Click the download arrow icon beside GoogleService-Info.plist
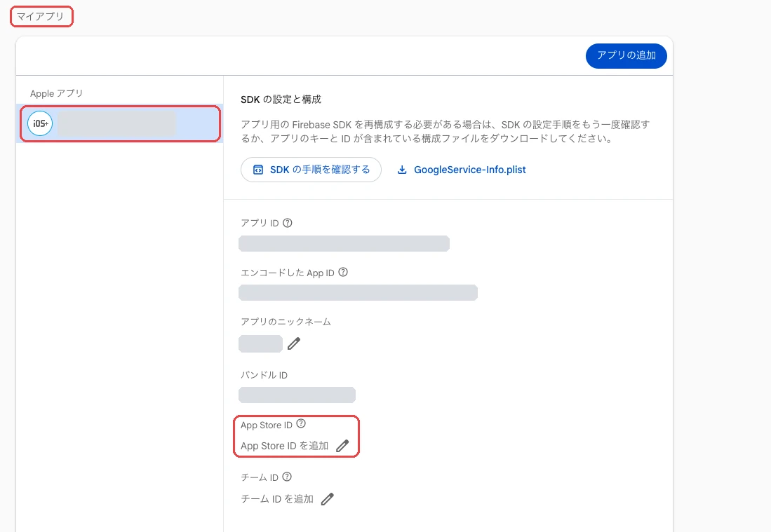 402,170
